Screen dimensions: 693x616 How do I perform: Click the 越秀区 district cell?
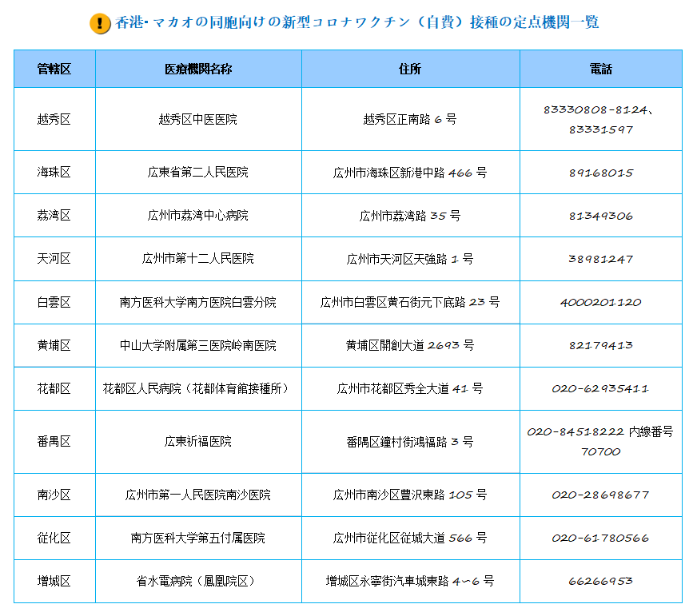click(54, 119)
